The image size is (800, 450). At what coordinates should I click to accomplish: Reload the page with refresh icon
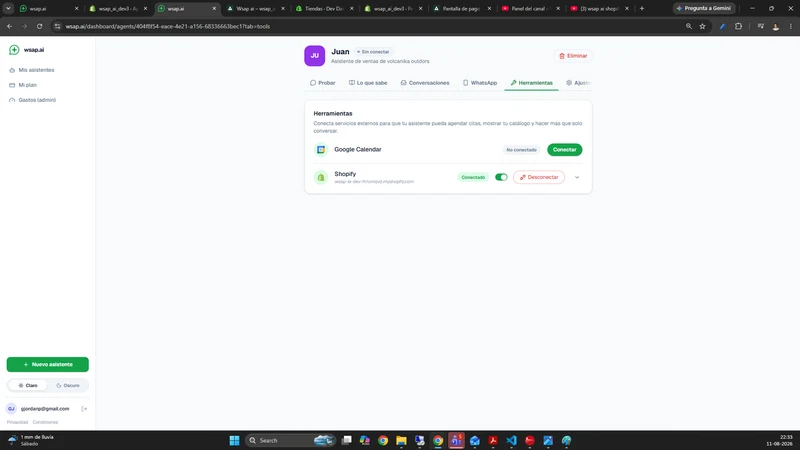point(39,26)
